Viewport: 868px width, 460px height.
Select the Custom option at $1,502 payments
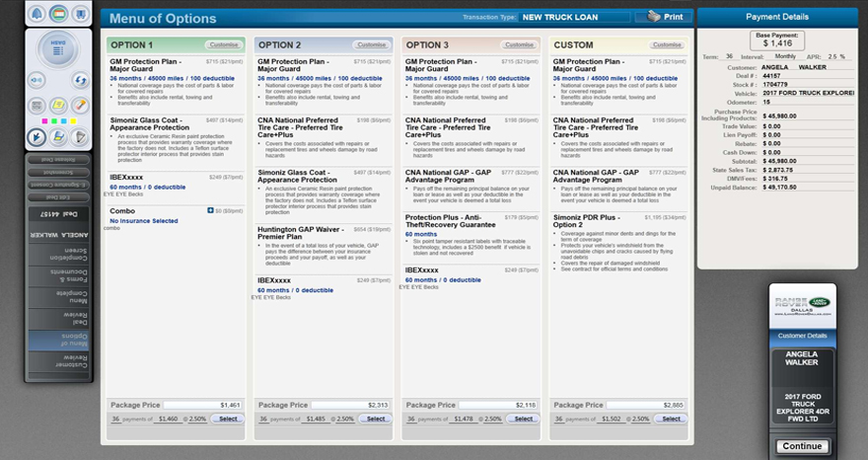671,419
